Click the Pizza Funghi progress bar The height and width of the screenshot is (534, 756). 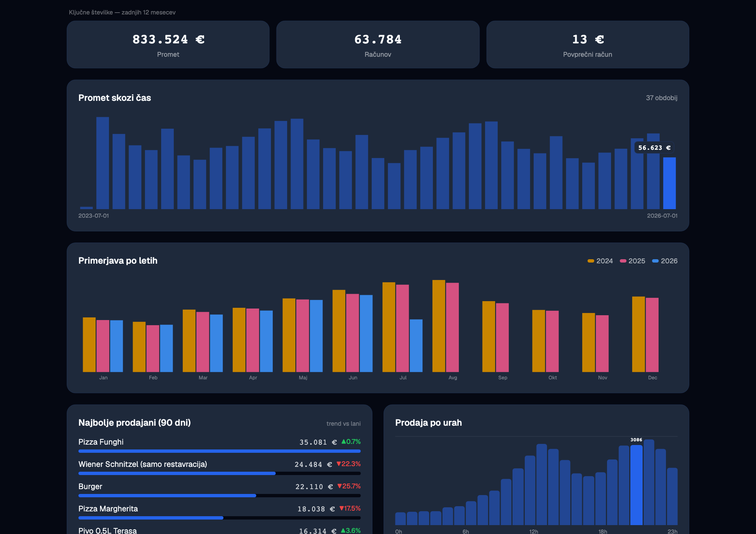(219, 451)
